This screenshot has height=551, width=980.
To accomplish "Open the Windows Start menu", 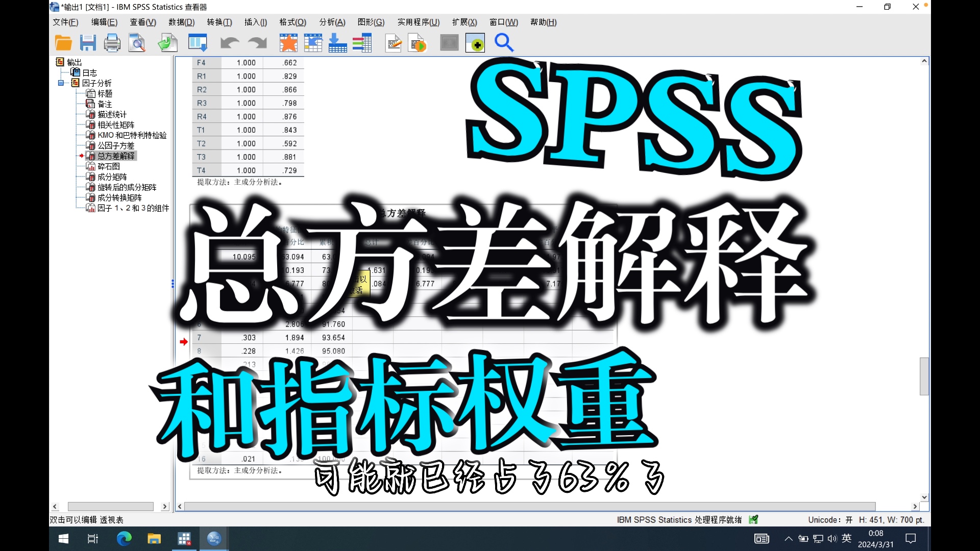I will 63,539.
